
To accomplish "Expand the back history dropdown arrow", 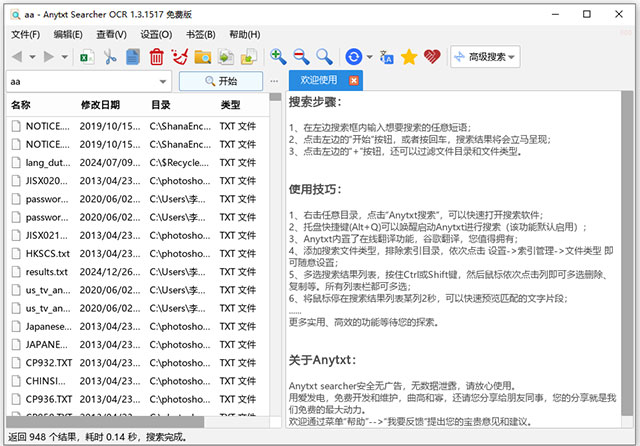I will click(x=32, y=57).
